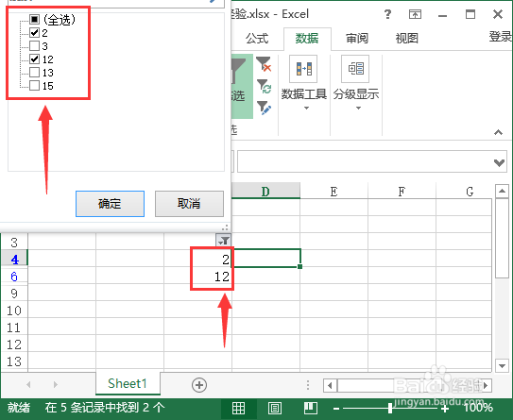Open the Data Tools group icon
The image size is (513, 420).
pos(303,69)
